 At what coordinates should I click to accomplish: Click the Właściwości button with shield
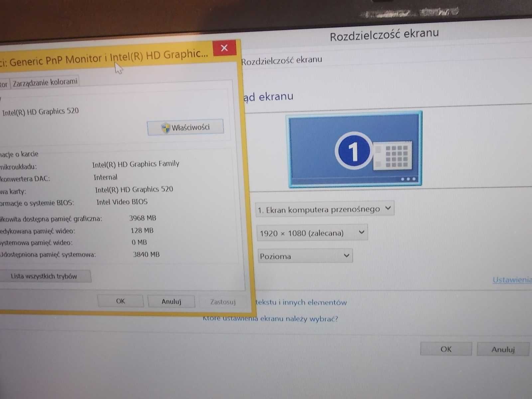click(185, 127)
